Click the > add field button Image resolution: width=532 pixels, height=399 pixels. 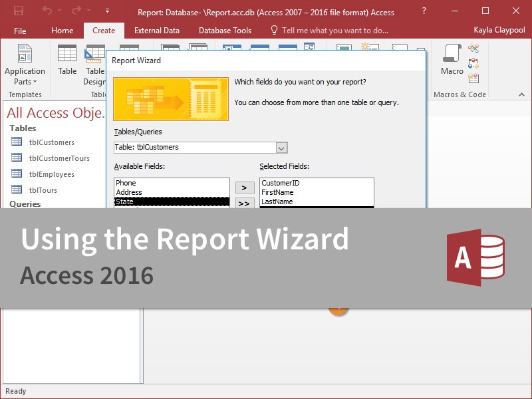(x=245, y=188)
